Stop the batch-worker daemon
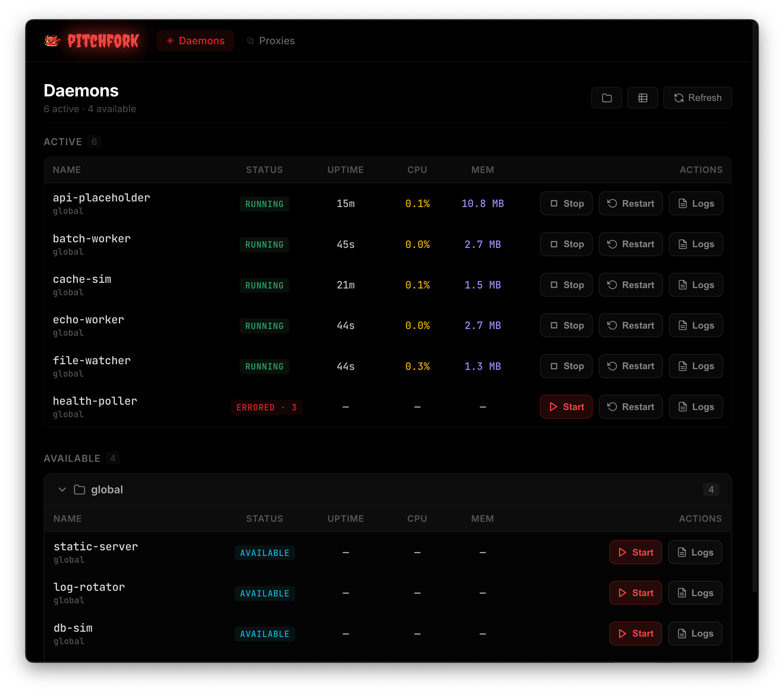 pyautogui.click(x=566, y=244)
